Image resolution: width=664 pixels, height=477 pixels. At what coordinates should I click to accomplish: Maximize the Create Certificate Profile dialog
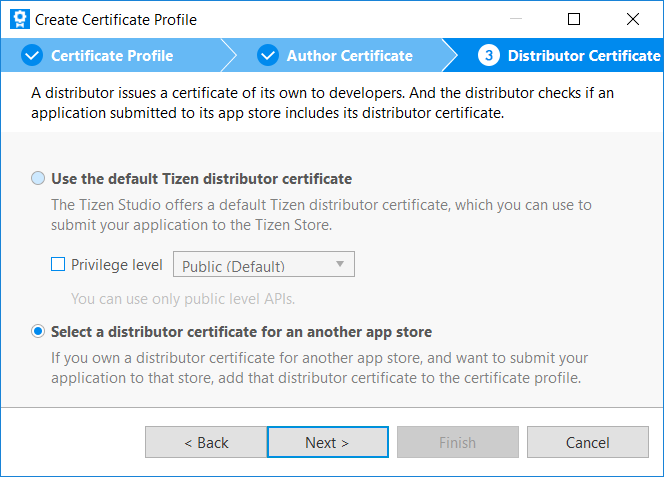coord(574,19)
